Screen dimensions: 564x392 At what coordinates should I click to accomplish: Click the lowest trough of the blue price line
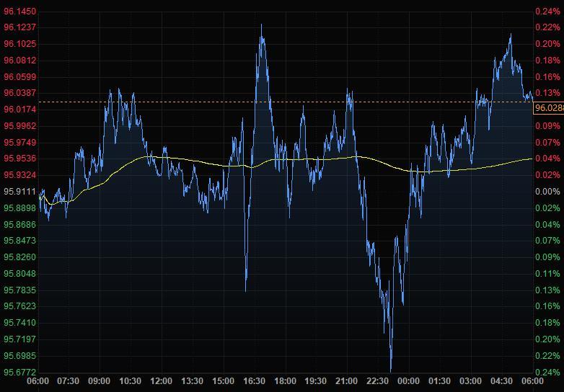click(391, 350)
